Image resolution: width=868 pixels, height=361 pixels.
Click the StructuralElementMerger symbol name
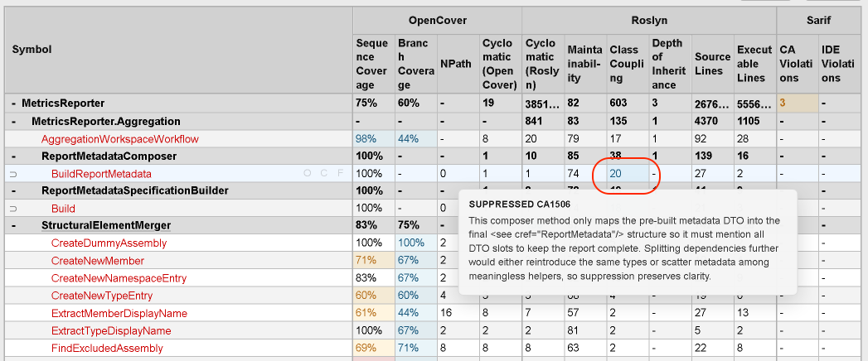coord(106,225)
